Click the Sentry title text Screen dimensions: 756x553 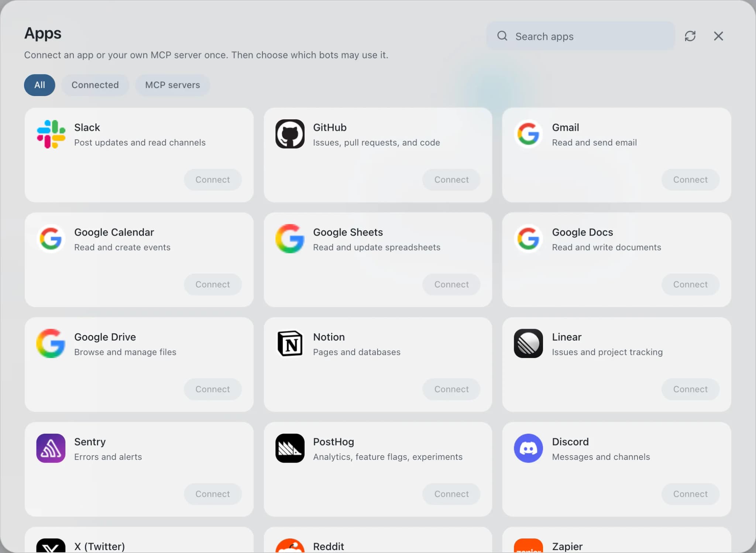pyautogui.click(x=90, y=442)
